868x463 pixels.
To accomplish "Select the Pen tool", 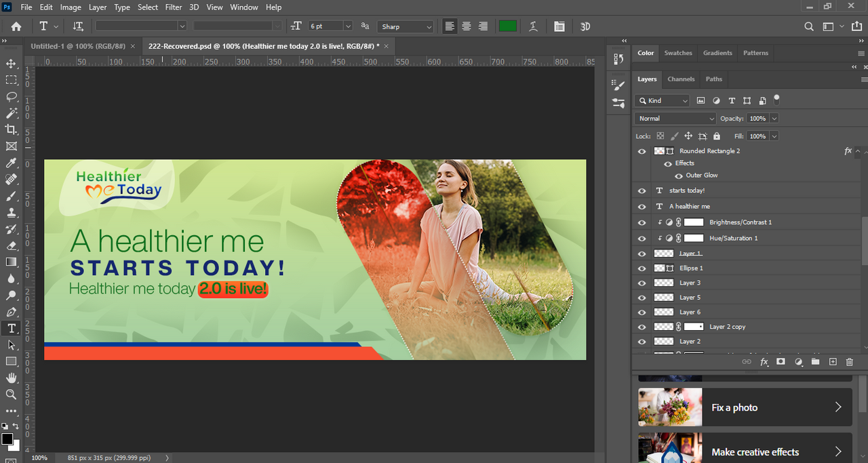I will [x=12, y=312].
